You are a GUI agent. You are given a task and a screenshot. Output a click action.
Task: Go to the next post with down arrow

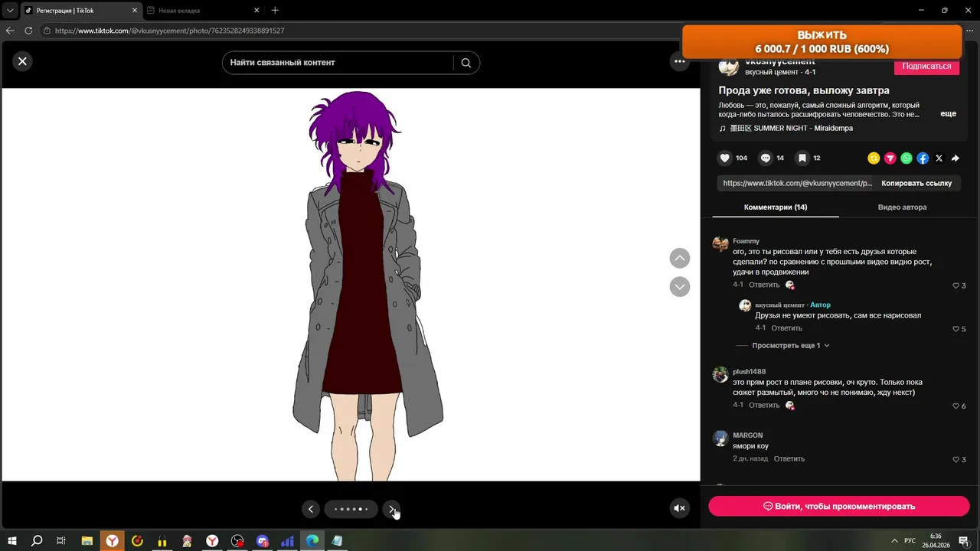point(679,286)
